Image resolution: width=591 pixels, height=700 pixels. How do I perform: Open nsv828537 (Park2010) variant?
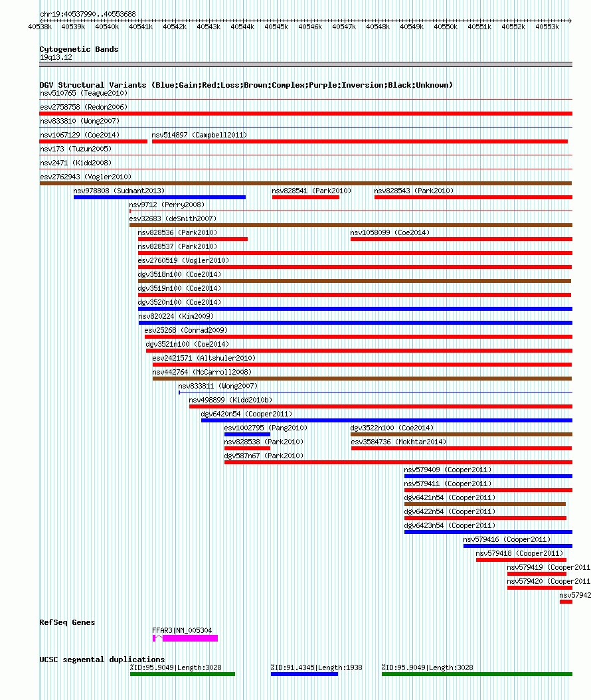pyautogui.click(x=355, y=253)
